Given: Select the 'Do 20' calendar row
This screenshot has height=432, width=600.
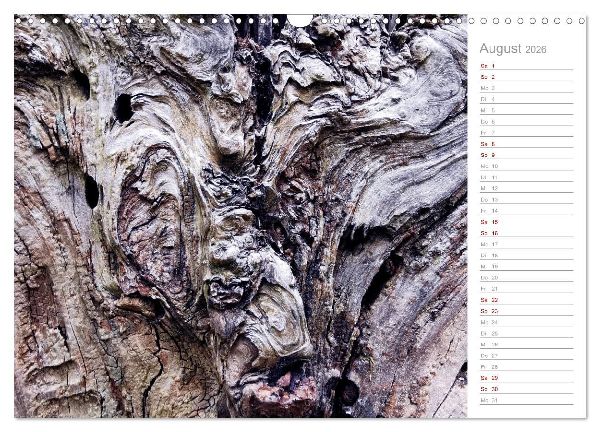Looking at the screenshot, I should (527, 277).
